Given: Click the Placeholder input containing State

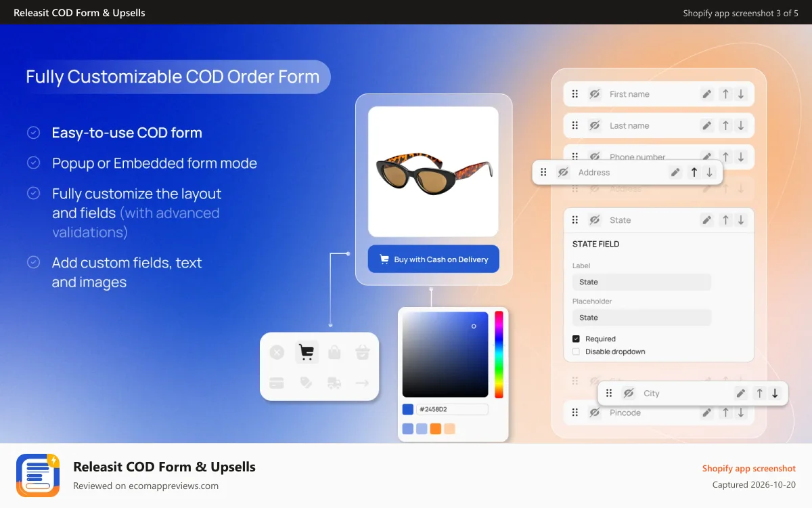Looking at the screenshot, I should coord(641,317).
